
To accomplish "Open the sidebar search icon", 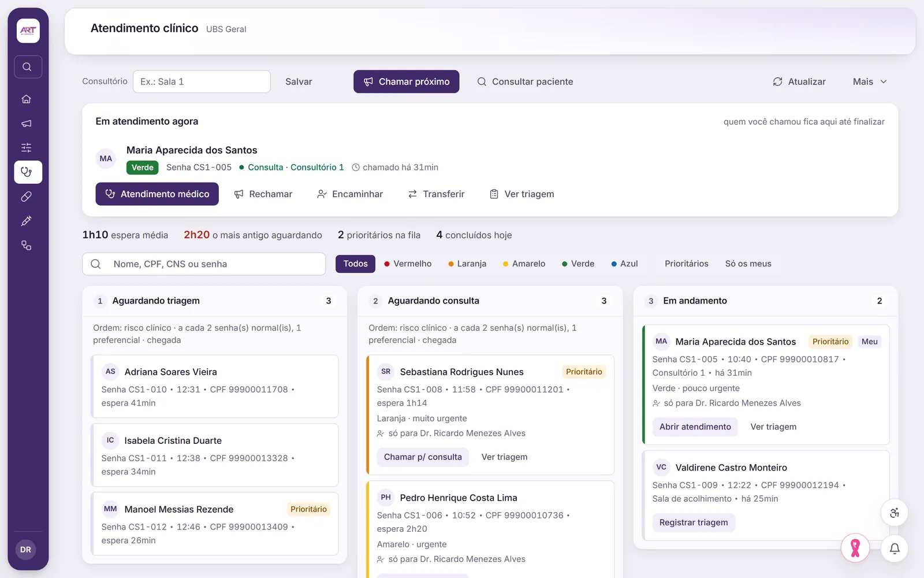I will coord(28,67).
